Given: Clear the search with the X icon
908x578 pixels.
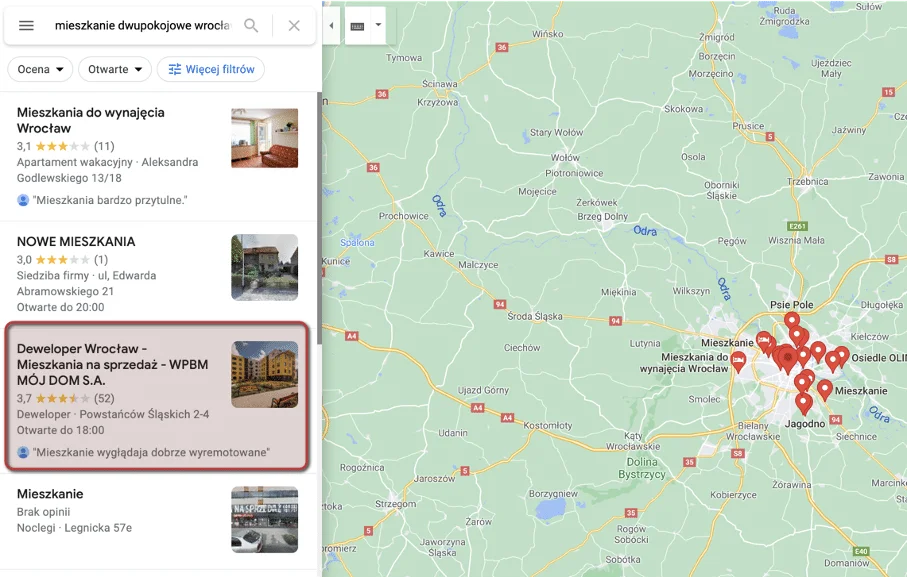Looking at the screenshot, I should (294, 25).
